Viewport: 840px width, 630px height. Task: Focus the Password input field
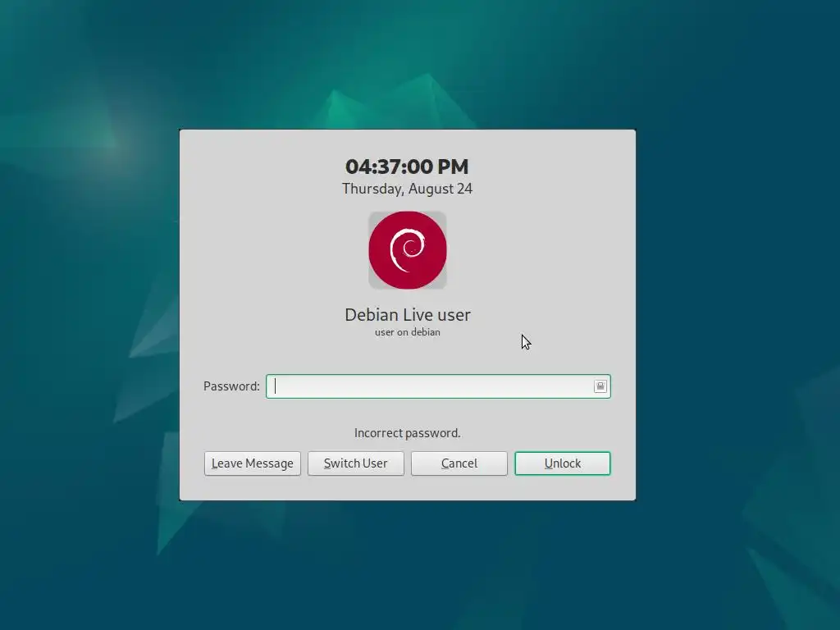[x=438, y=386]
